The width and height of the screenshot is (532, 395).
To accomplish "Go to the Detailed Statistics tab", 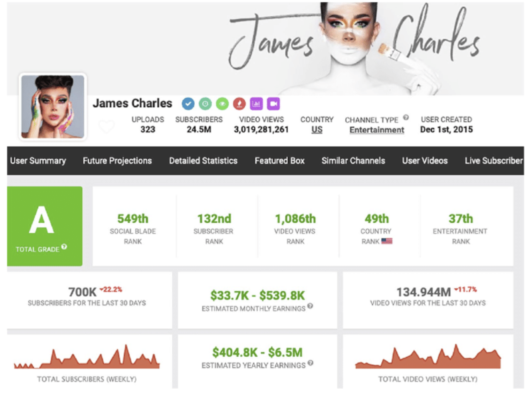I will pos(203,161).
